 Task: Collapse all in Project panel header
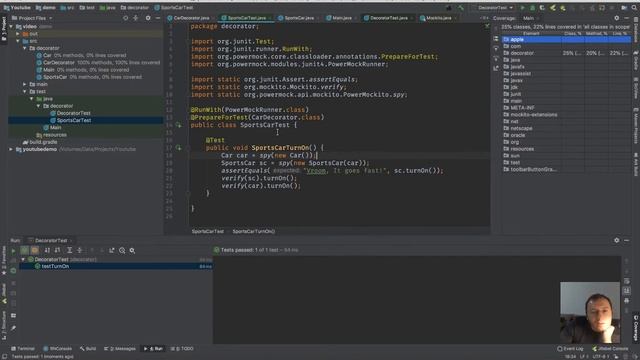coord(136,18)
